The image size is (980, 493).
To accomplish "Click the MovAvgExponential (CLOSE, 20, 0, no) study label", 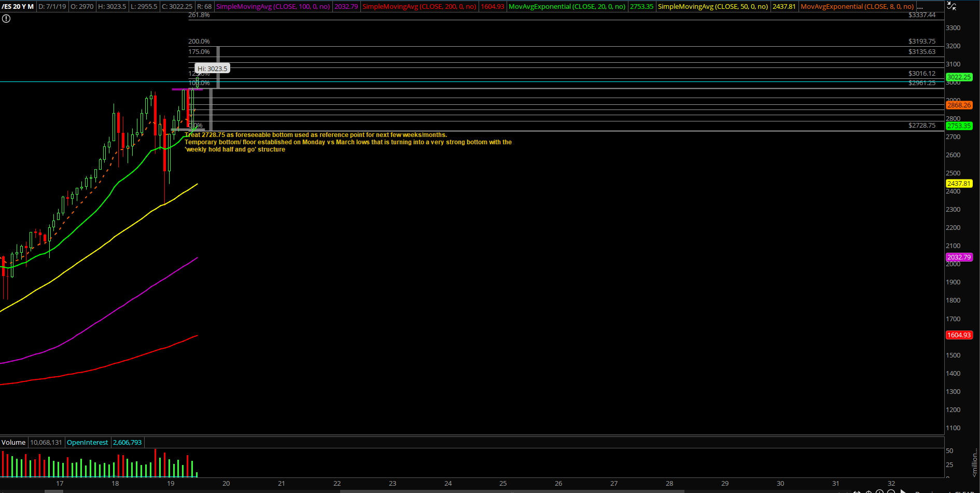I will [x=567, y=7].
